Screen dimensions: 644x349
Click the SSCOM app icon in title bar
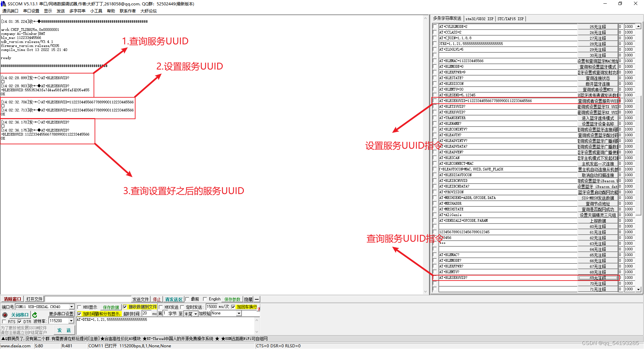click(3, 4)
